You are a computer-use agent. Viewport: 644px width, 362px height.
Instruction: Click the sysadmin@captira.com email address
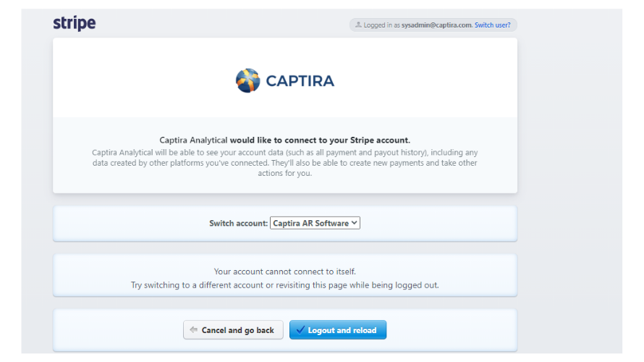(436, 25)
